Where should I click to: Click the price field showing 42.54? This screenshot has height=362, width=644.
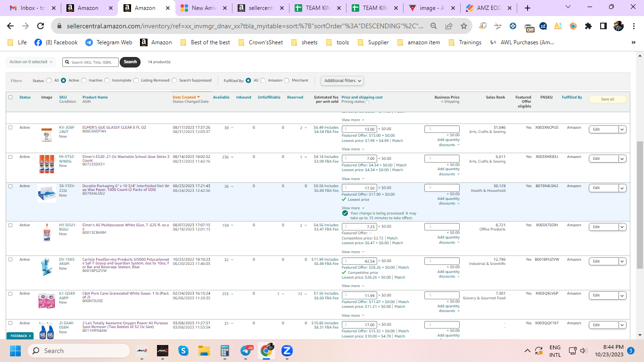359,261
